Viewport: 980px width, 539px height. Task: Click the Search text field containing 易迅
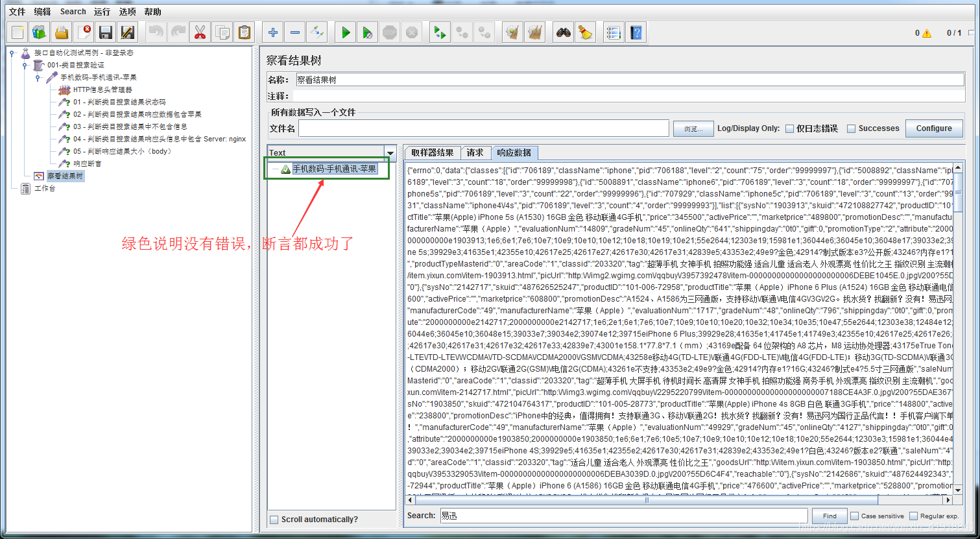coord(623,516)
